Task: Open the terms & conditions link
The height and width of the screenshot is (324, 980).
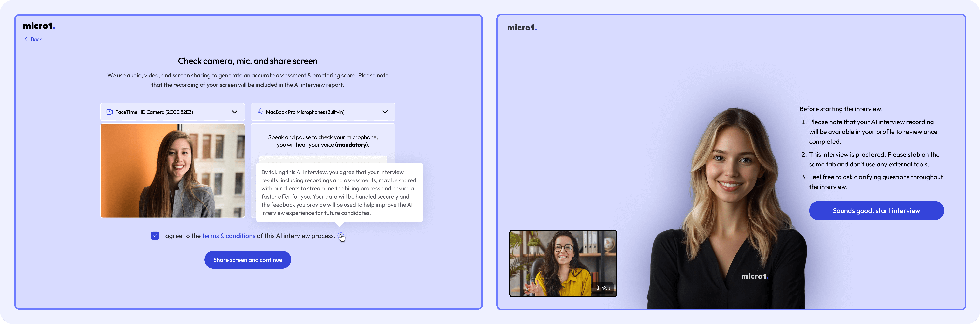Action: tap(228, 236)
